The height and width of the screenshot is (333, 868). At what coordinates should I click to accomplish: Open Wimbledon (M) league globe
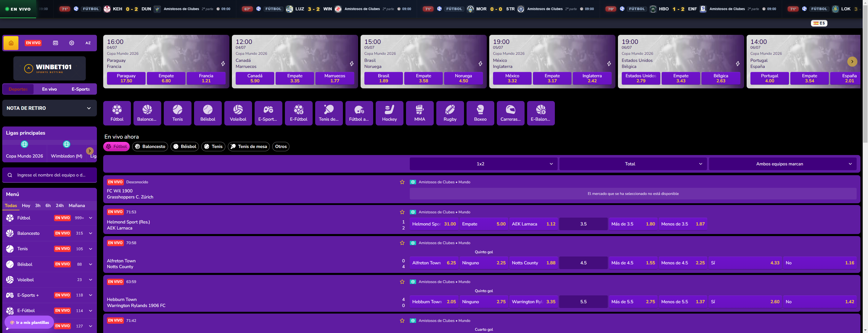pos(67,144)
